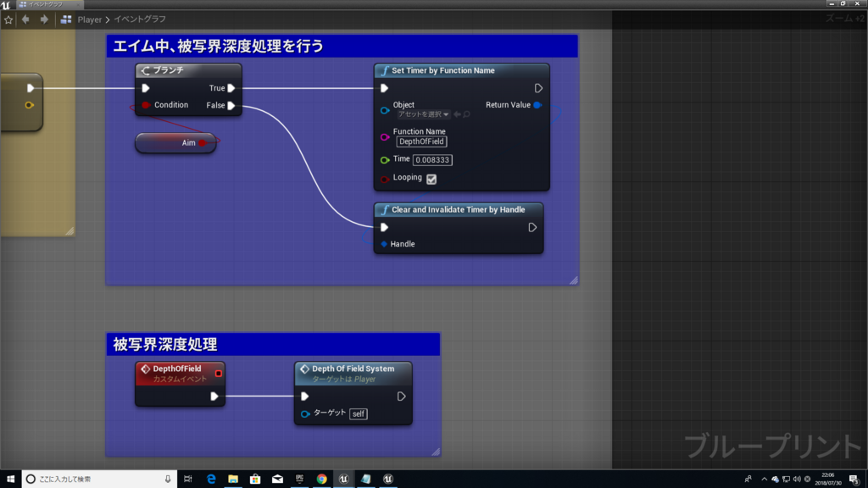The height and width of the screenshot is (488, 868).
Task: Open Unreal Engine from the taskbar
Action: tap(342, 479)
